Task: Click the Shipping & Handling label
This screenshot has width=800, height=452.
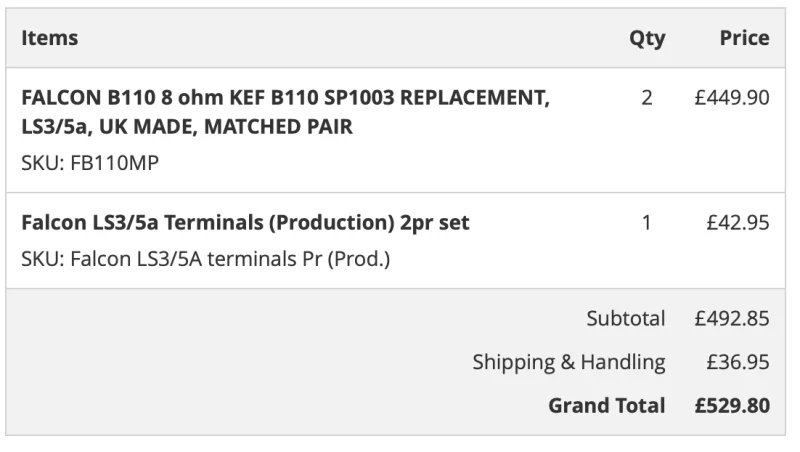Action: (568, 362)
